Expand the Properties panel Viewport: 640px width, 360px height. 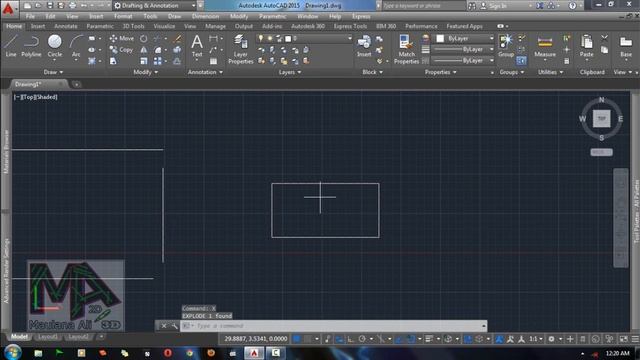coord(440,72)
